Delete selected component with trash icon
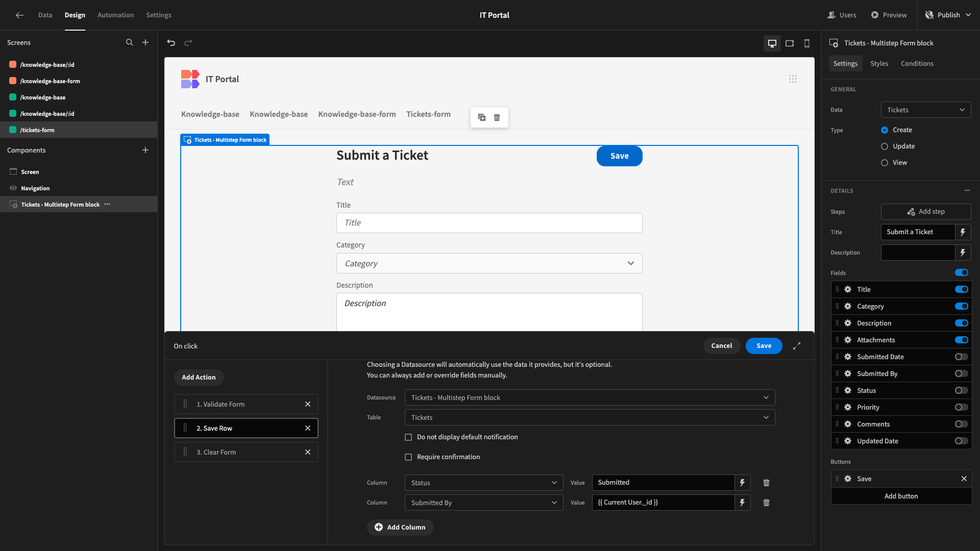 (497, 117)
